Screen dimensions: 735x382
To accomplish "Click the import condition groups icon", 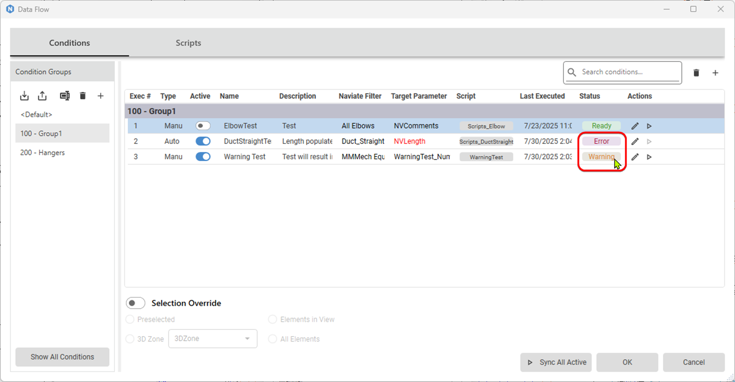I will [x=24, y=96].
